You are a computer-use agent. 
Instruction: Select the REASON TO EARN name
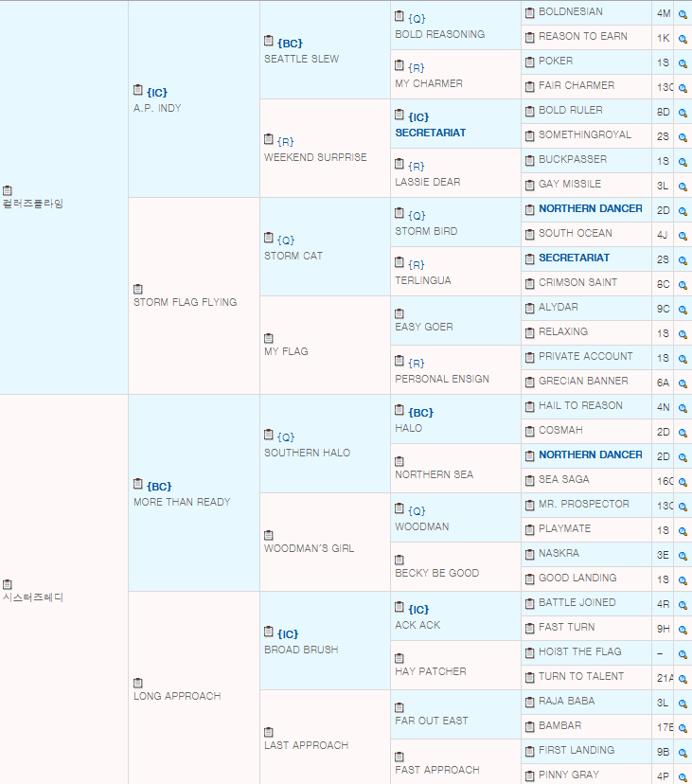[x=583, y=37]
